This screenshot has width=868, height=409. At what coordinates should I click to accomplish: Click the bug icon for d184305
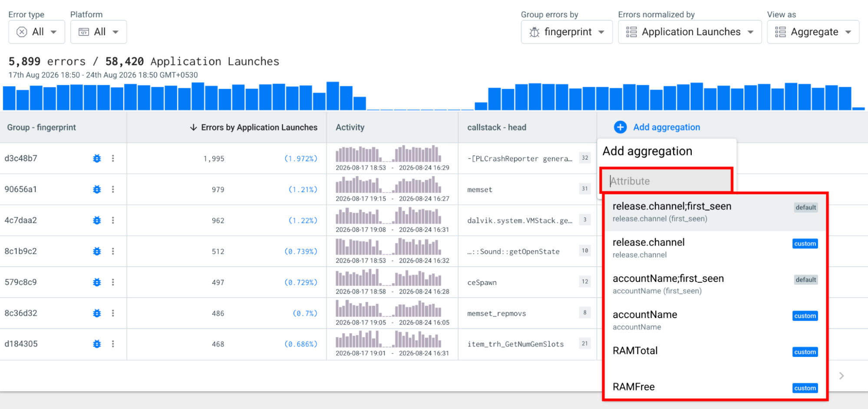pos(97,344)
